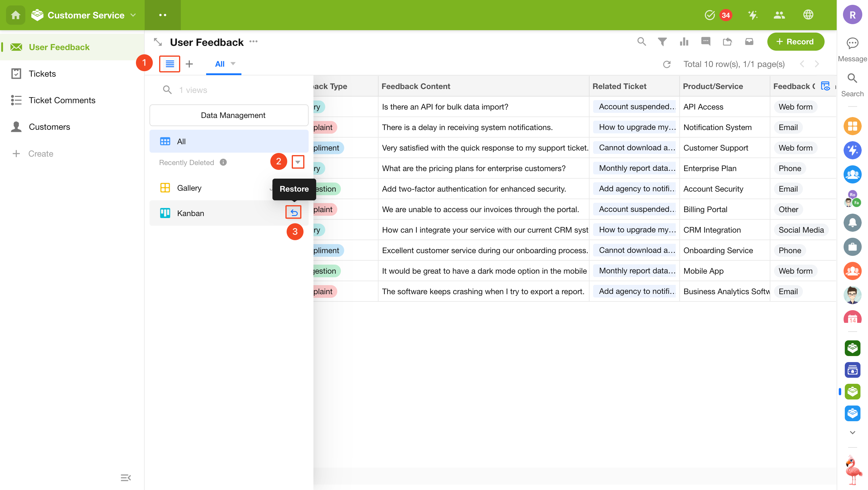The height and width of the screenshot is (490, 868).
Task: Open the filter funnel icon
Action: click(x=662, y=42)
